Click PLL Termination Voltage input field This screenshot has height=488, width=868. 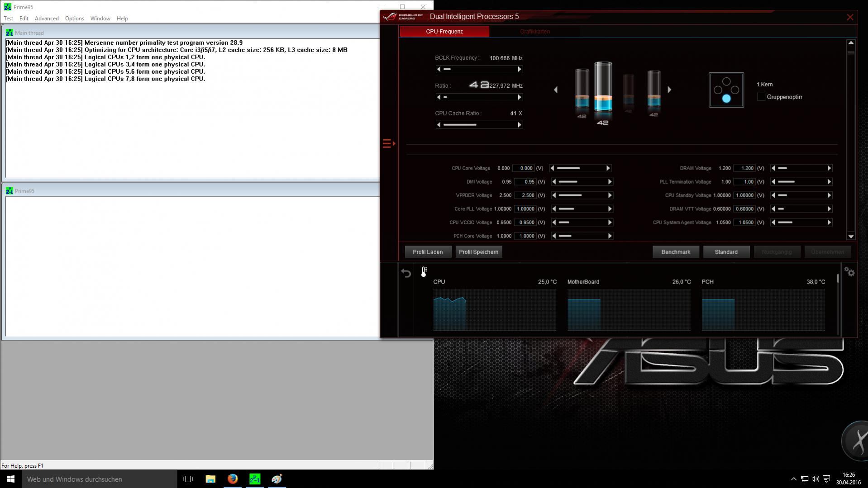[744, 182]
